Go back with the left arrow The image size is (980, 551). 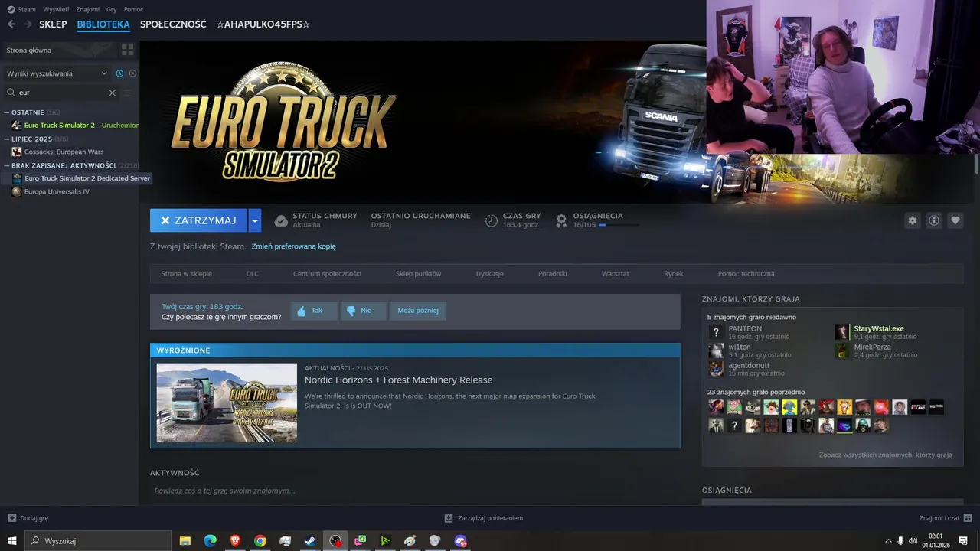pyautogui.click(x=11, y=24)
